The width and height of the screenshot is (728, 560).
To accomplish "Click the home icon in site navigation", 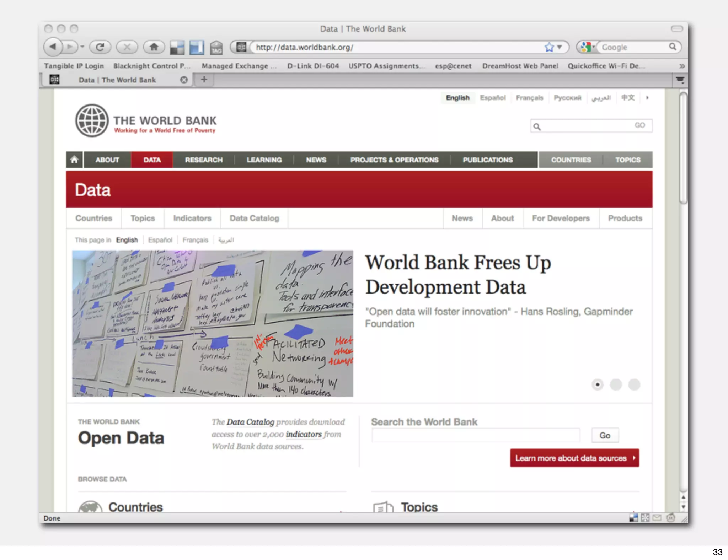I will [x=74, y=160].
